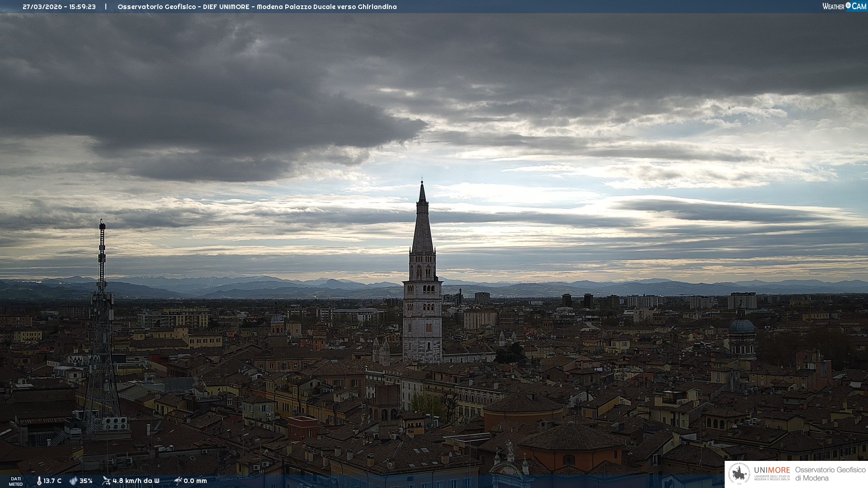Image resolution: width=868 pixels, height=488 pixels.
Task: Click the thermometer temperature icon
Action: tap(39, 481)
